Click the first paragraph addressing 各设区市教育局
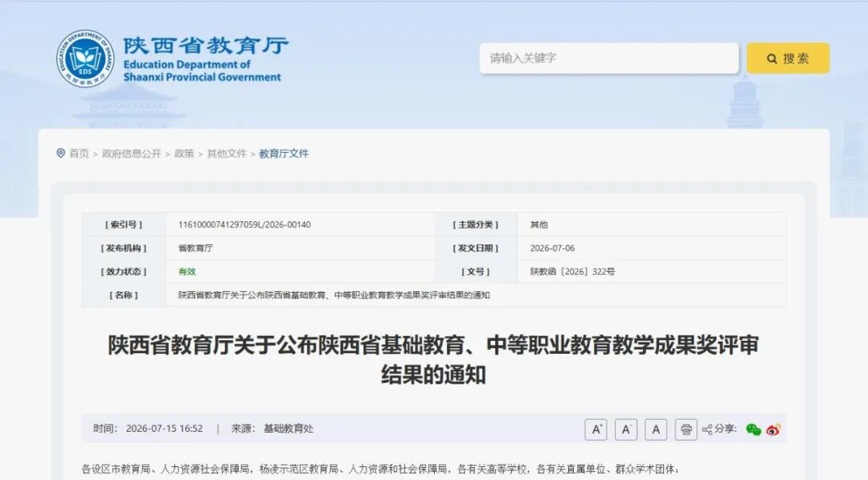This screenshot has height=480, width=868. pos(380,470)
